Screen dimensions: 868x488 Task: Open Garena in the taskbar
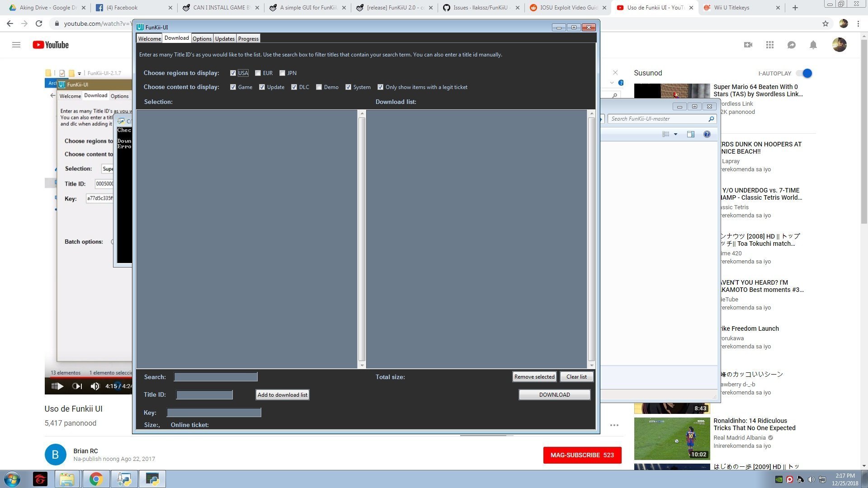pos(40,479)
